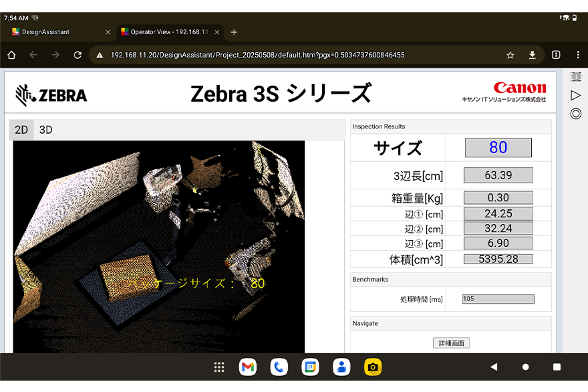
Task: Click the URL address bar text
Action: [257, 55]
